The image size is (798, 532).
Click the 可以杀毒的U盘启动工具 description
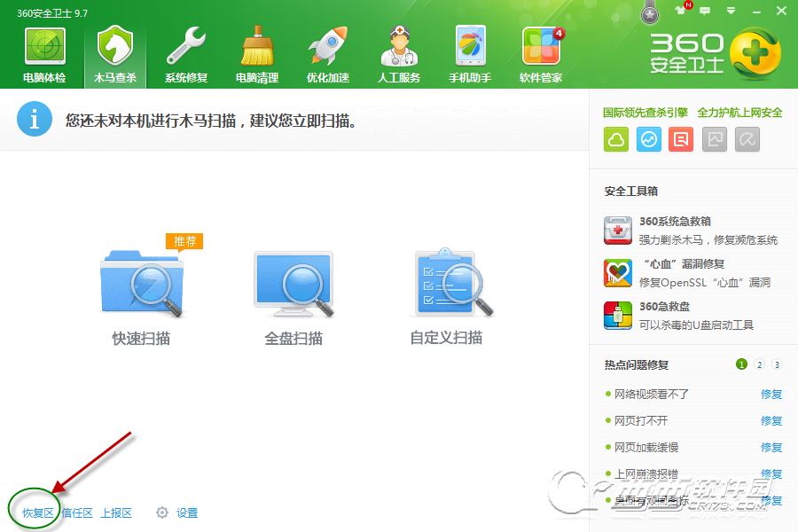coord(696,325)
